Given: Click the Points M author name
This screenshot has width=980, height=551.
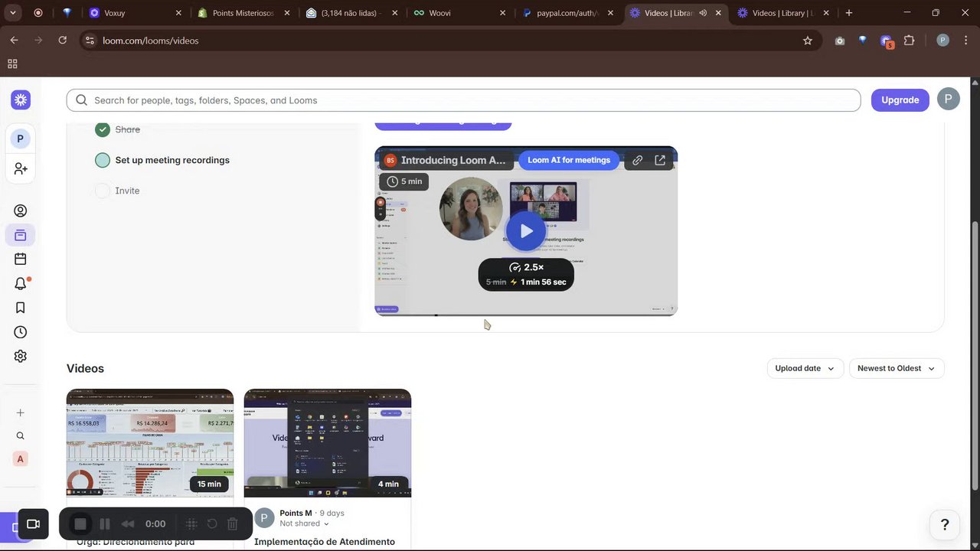Looking at the screenshot, I should [x=296, y=513].
